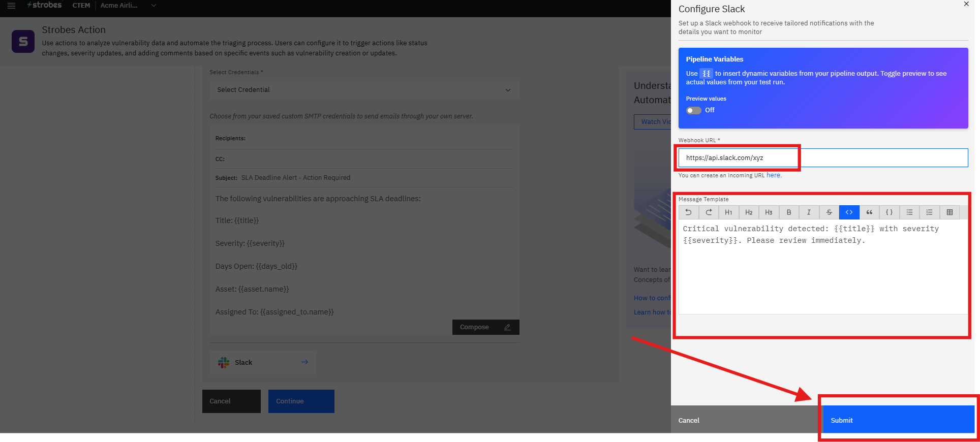Open the 'here' incoming URL link
This screenshot has width=980, height=442.
tap(773, 175)
